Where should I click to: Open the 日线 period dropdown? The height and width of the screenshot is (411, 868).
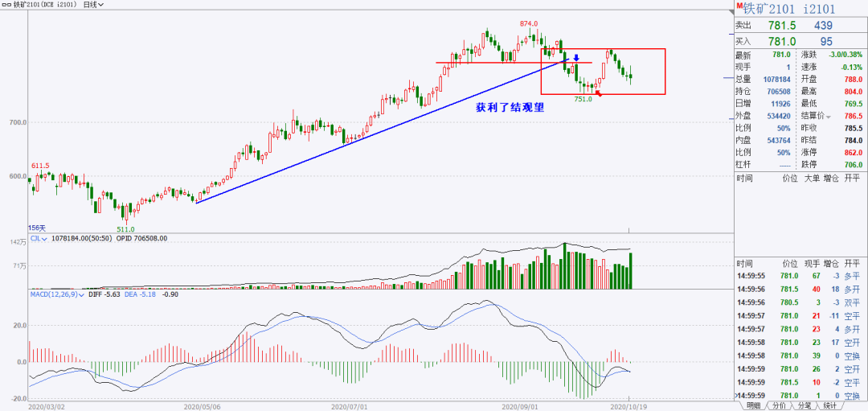click(x=92, y=5)
